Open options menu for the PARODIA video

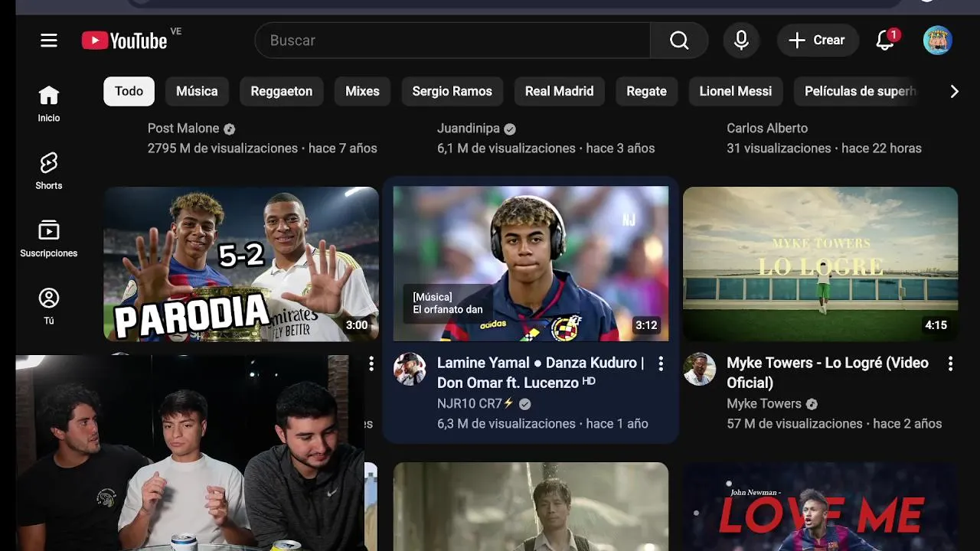point(371,364)
